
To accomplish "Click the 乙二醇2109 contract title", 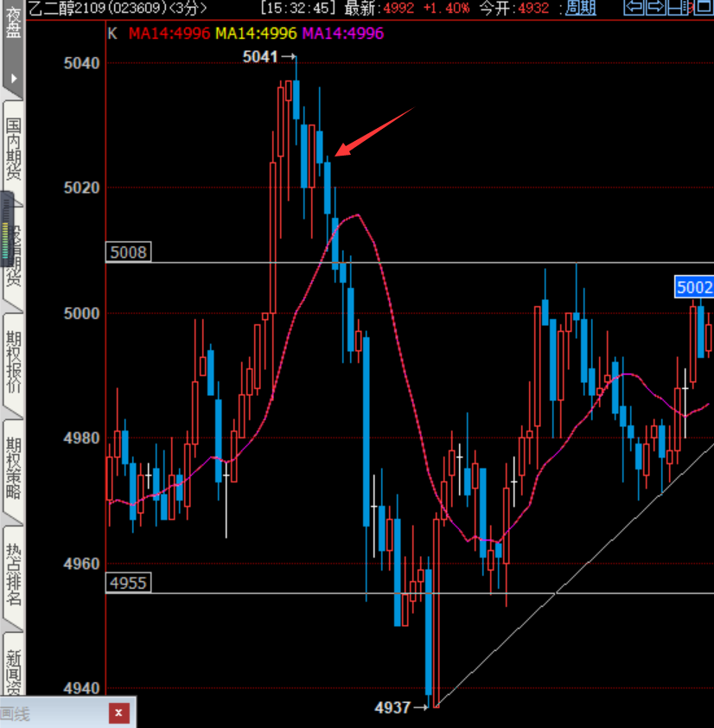I will (x=117, y=8).
